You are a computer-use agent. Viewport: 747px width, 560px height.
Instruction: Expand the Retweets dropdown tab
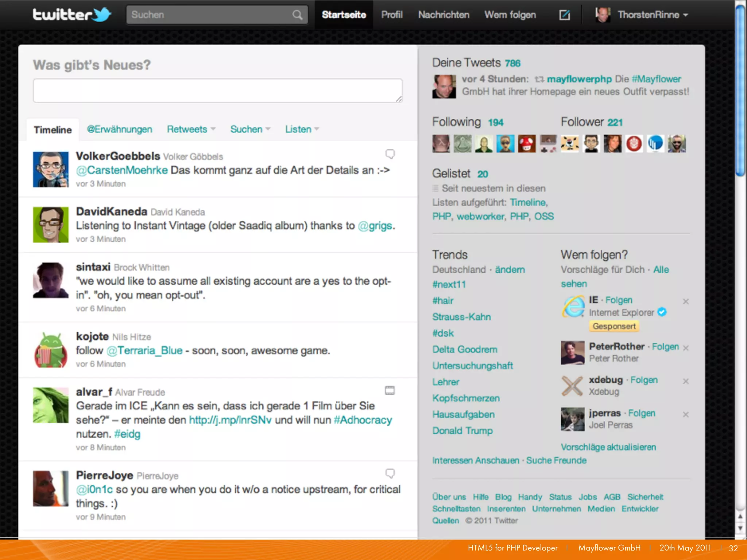[191, 129]
